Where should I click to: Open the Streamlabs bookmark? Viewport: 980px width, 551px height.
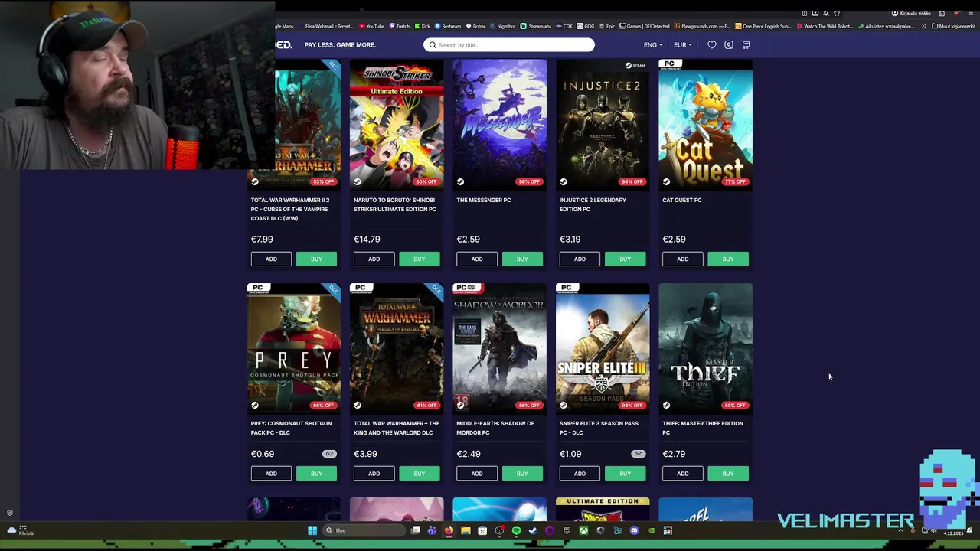click(x=536, y=26)
